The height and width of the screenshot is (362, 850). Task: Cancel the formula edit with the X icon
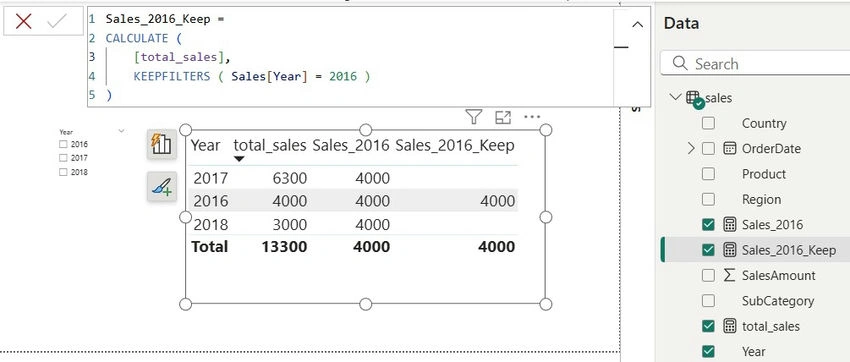point(23,22)
